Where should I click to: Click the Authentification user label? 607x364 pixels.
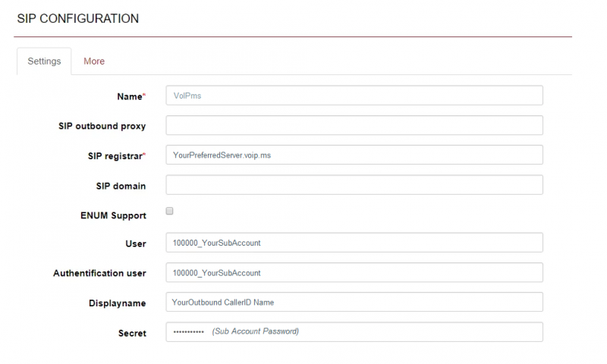point(99,273)
